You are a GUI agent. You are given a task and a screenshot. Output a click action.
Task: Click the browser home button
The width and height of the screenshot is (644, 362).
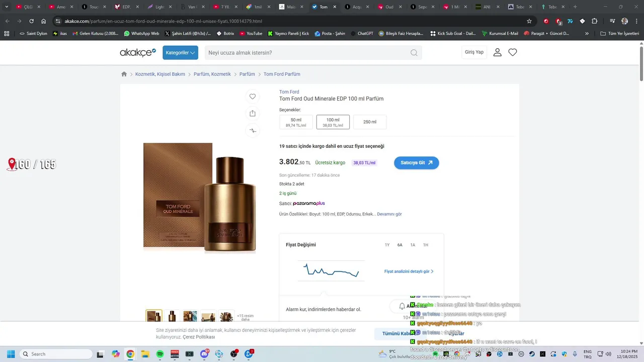pyautogui.click(x=44, y=21)
